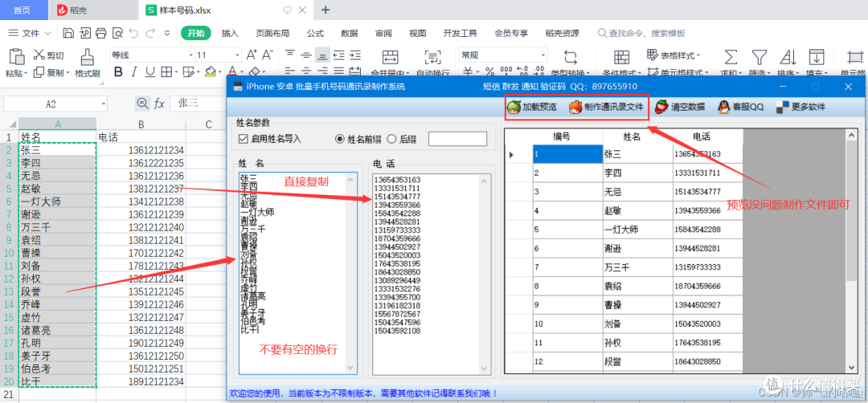Click the 加载预览 button
The height and width of the screenshot is (403, 868).
[x=532, y=107]
